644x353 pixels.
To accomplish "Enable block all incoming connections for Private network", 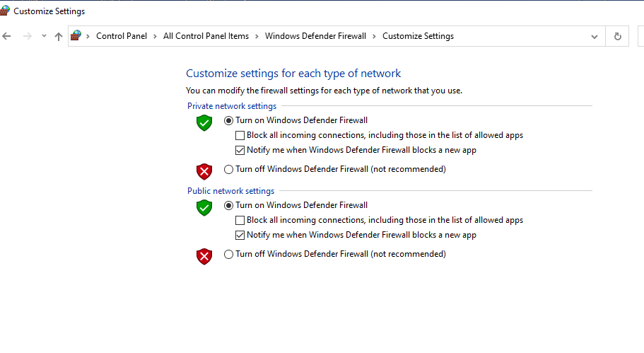I will pyautogui.click(x=240, y=135).
